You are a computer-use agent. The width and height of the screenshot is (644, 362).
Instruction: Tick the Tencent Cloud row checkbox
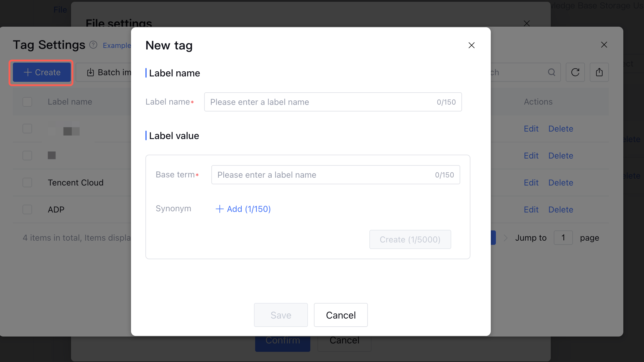coord(27,182)
